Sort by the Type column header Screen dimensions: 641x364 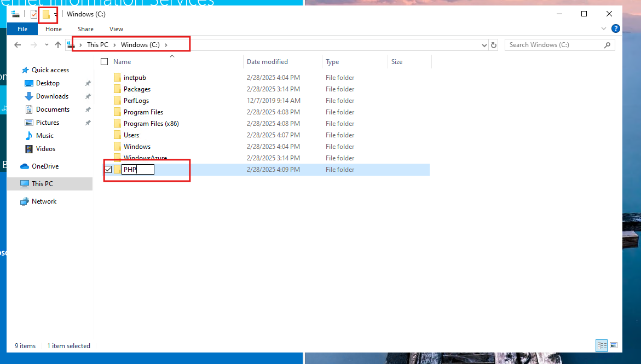(332, 62)
